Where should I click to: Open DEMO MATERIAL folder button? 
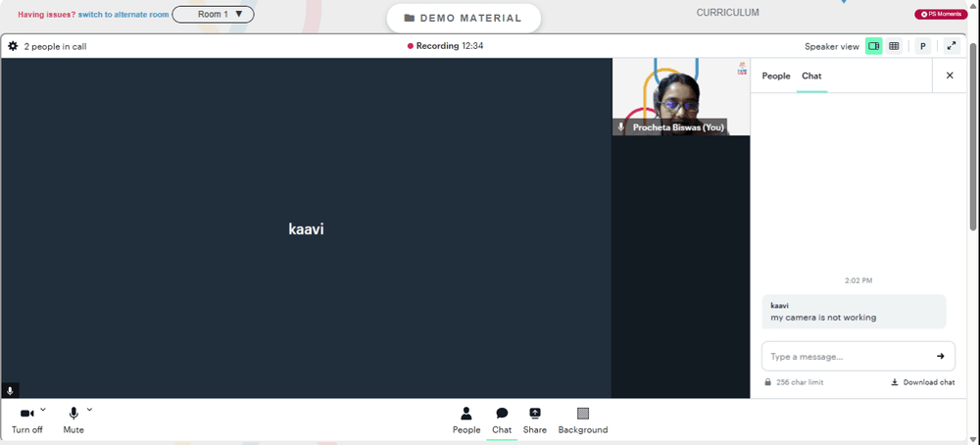click(464, 18)
